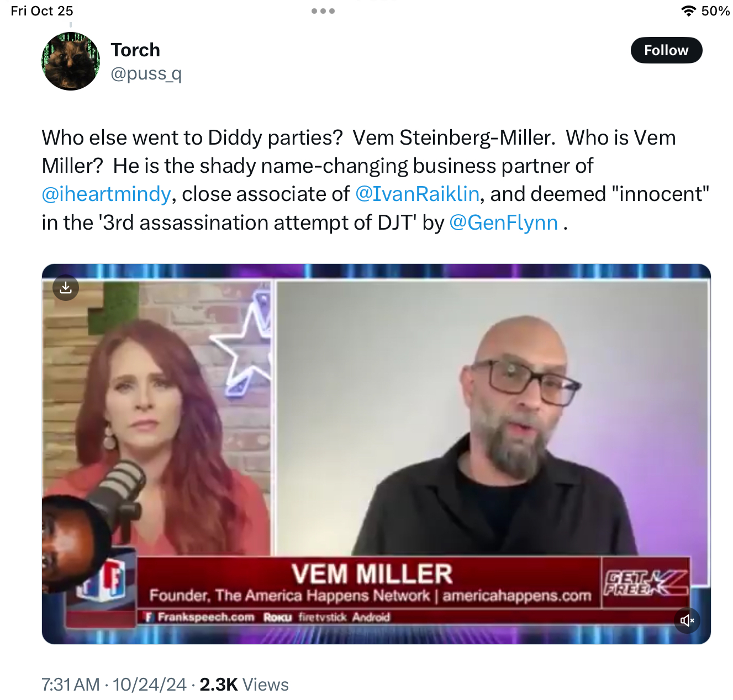
Task: Tap the Fri Oct 25 date in status bar
Action: point(42,11)
